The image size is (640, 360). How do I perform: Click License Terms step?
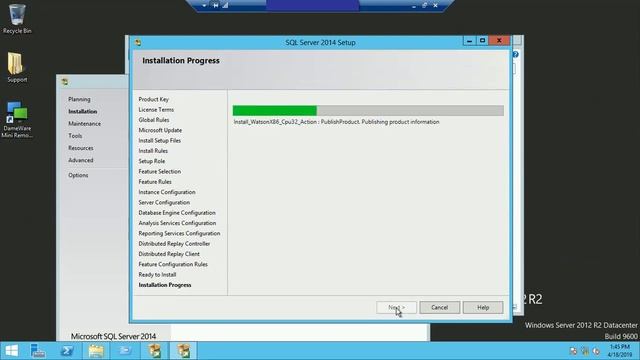(156, 109)
